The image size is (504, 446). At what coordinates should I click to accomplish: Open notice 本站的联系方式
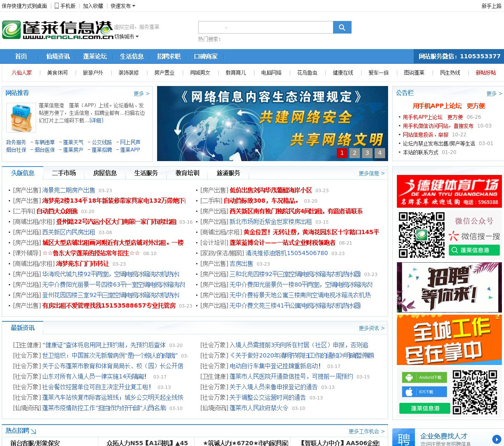coord(420,152)
